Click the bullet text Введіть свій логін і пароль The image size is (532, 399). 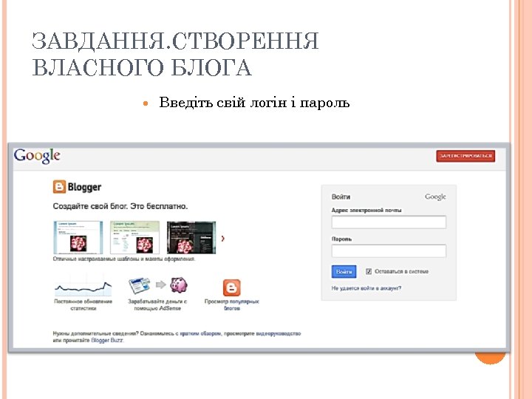pos(254,103)
